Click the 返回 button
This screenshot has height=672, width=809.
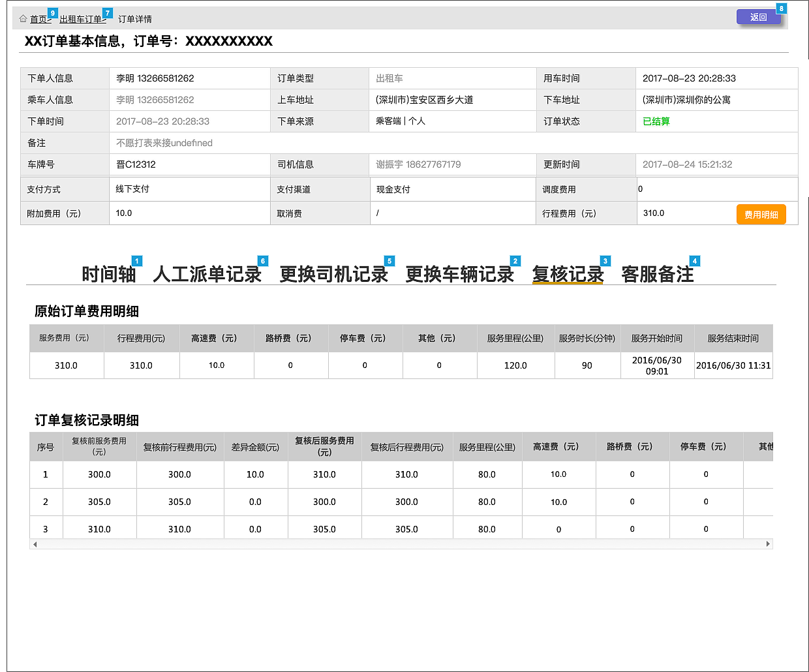click(x=759, y=17)
